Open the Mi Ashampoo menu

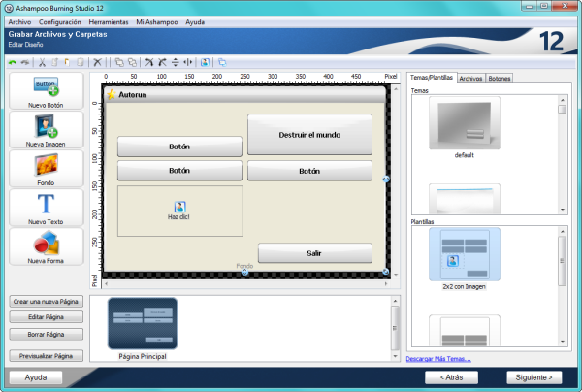(x=157, y=22)
